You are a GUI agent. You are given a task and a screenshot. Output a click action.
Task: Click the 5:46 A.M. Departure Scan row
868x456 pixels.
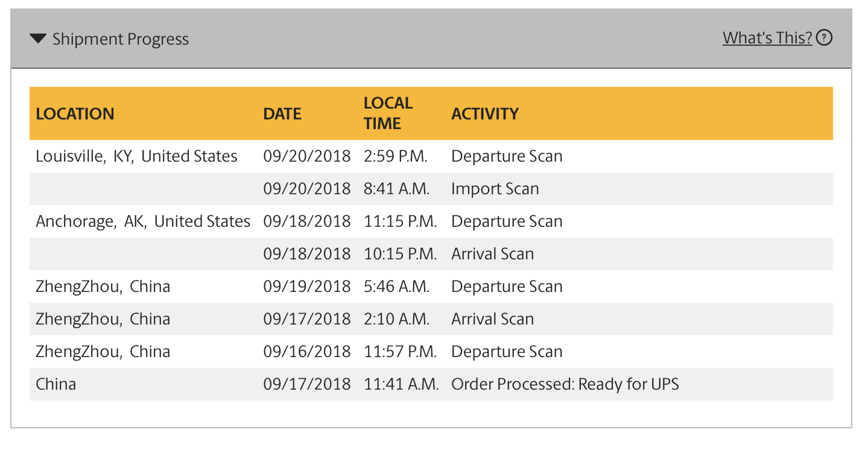click(431, 287)
